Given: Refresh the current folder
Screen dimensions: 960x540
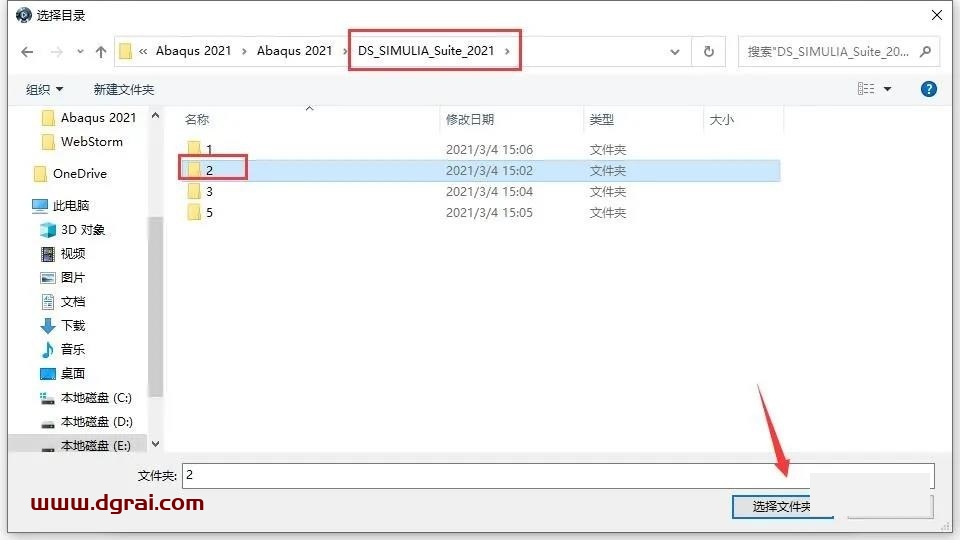Looking at the screenshot, I should 709,51.
